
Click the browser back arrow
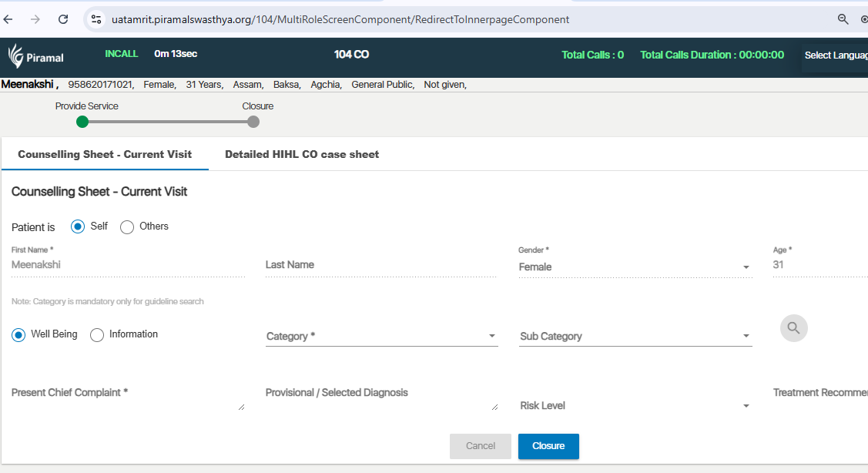point(8,19)
